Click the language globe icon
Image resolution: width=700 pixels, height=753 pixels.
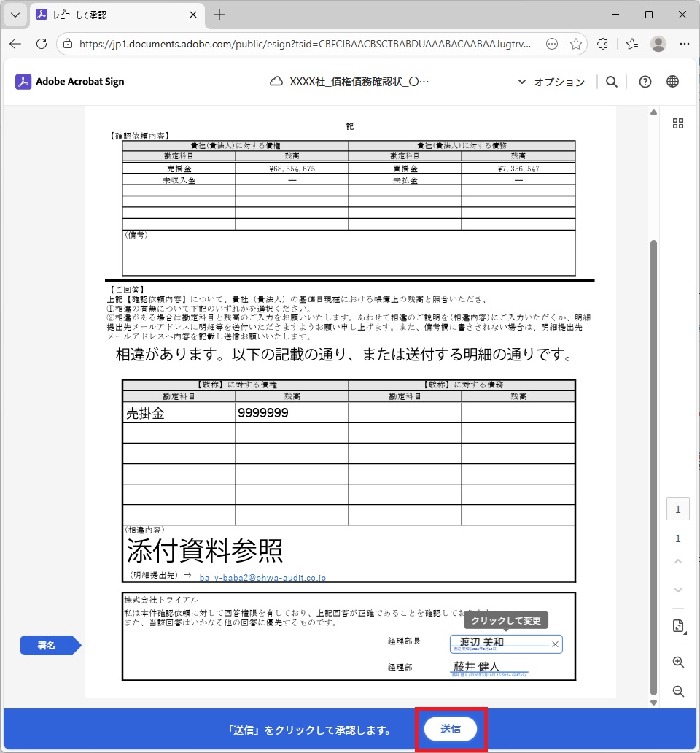pos(672,82)
